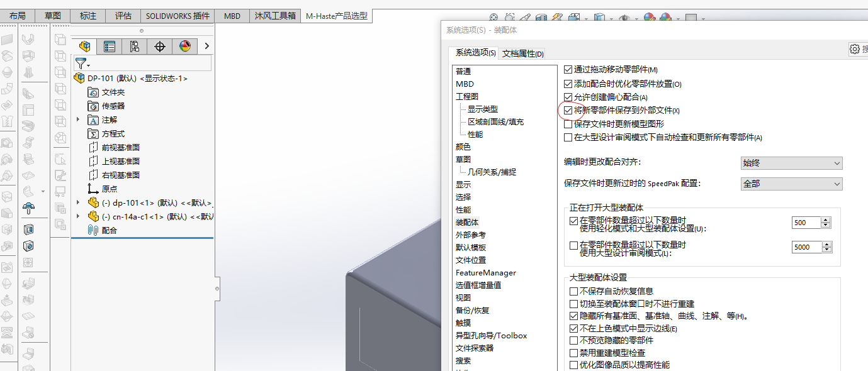The image size is (868, 371).
Task: Open the DimXpertManager crosshair tab
Action: (x=160, y=46)
